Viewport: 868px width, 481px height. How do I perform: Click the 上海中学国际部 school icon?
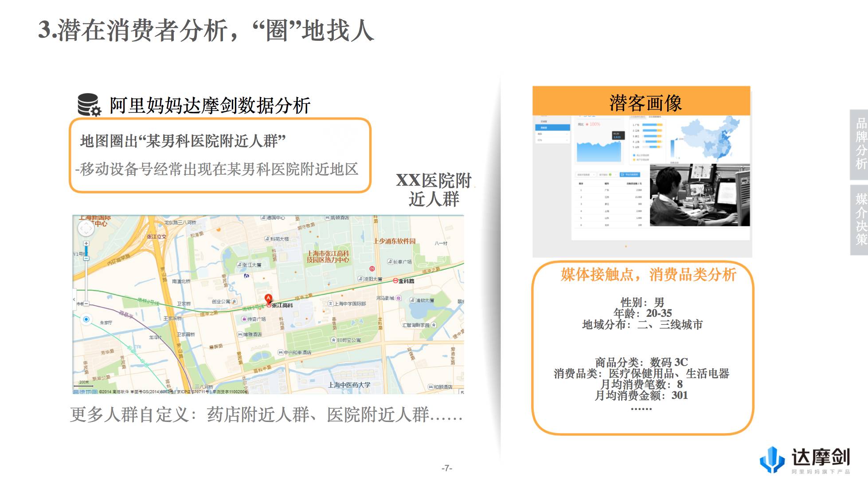tap(330, 304)
